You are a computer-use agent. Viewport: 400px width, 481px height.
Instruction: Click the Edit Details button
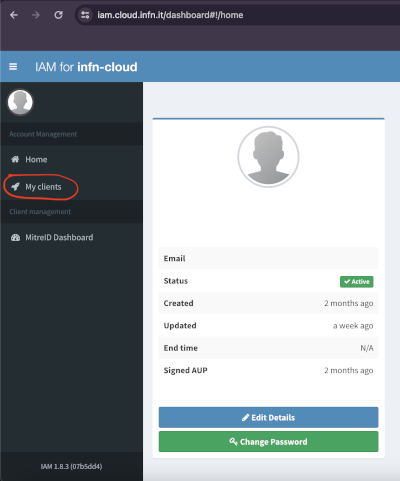point(268,417)
